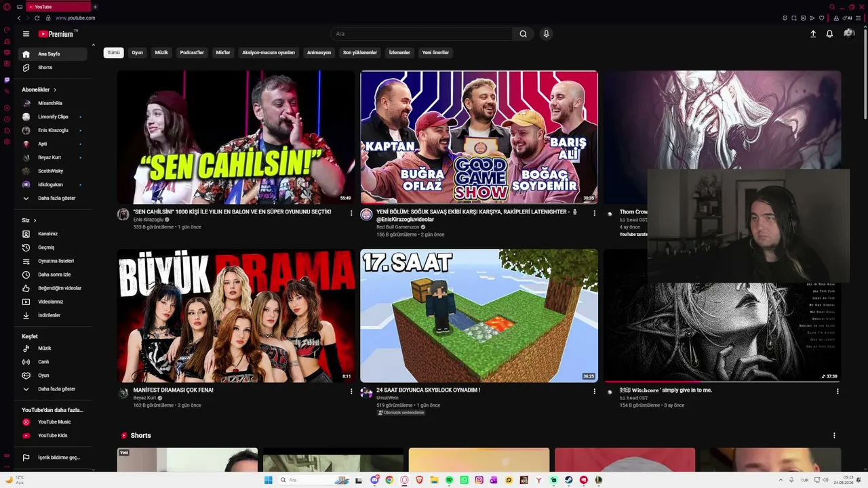The height and width of the screenshot is (488, 868).
Task: Click the Windows taskbar search box
Action: pyautogui.click(x=312, y=480)
